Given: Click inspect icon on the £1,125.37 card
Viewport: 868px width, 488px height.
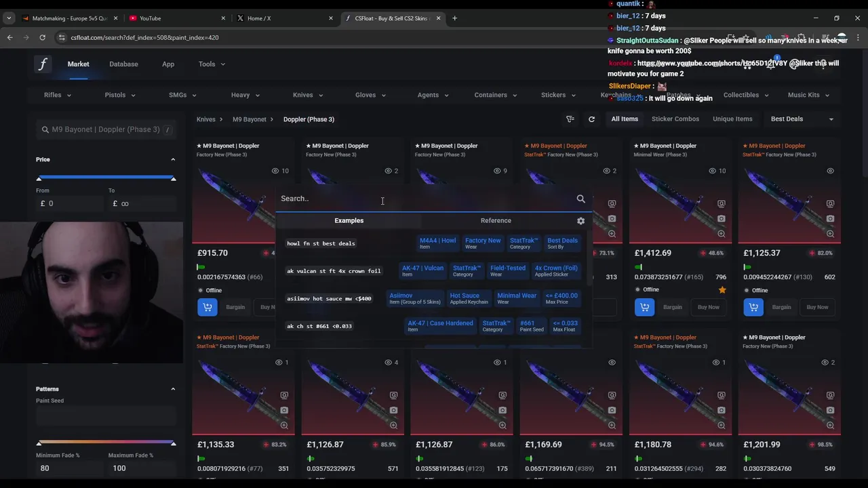Looking at the screenshot, I should tap(830, 203).
